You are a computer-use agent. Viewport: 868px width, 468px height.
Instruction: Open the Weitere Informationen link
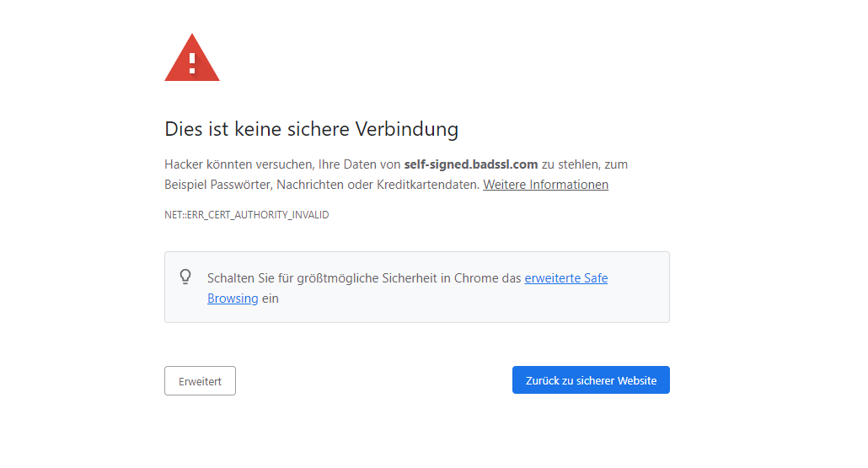click(545, 185)
